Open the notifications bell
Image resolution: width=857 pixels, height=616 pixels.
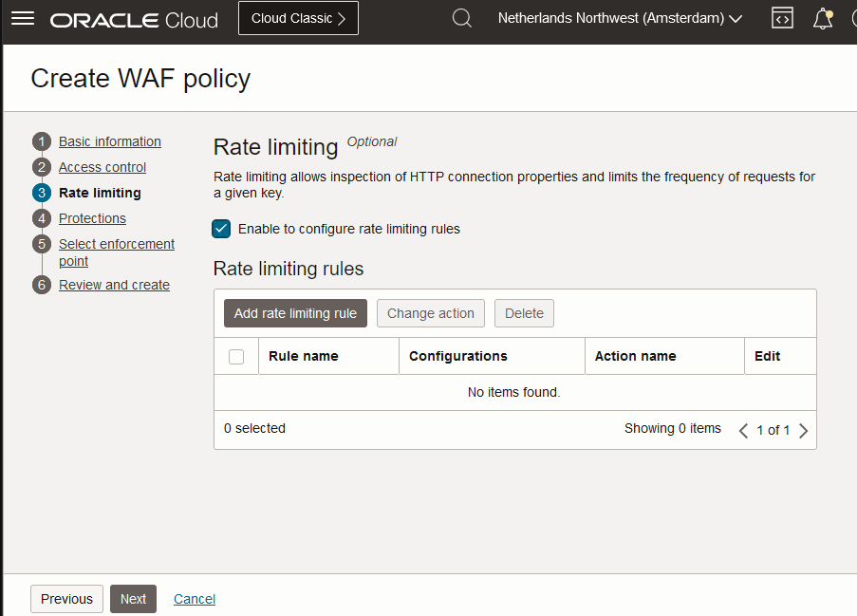click(823, 19)
